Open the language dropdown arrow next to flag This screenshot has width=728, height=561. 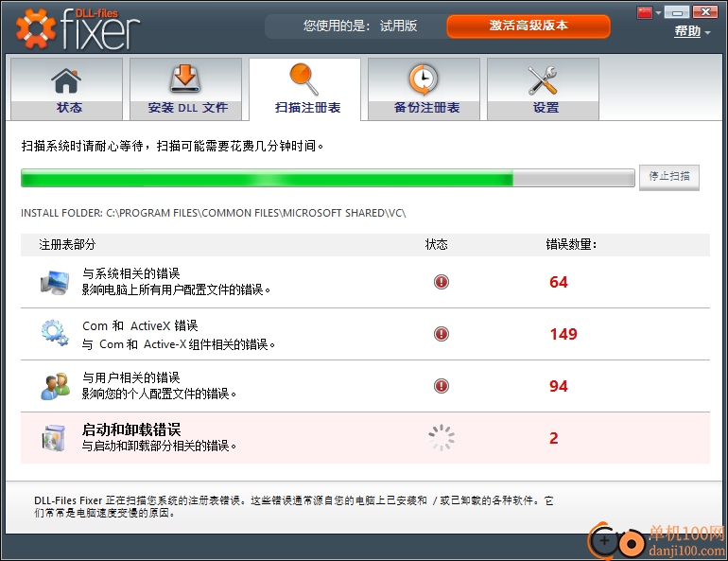coord(658,13)
